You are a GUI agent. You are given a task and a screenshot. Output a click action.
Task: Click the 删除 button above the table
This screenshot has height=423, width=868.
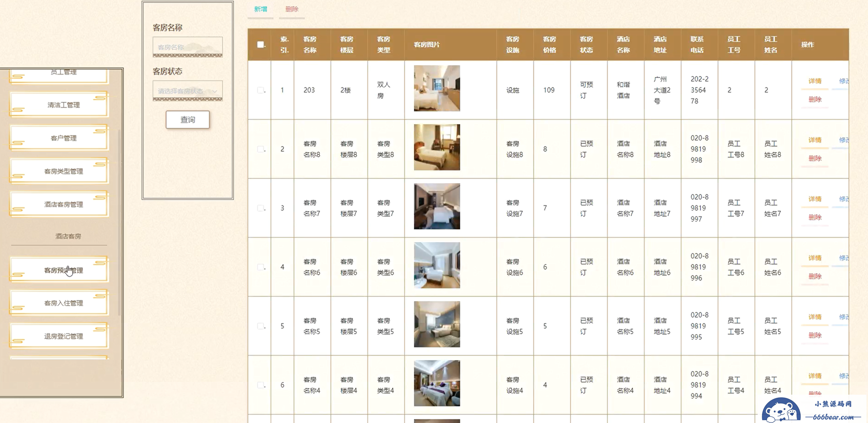(x=292, y=10)
